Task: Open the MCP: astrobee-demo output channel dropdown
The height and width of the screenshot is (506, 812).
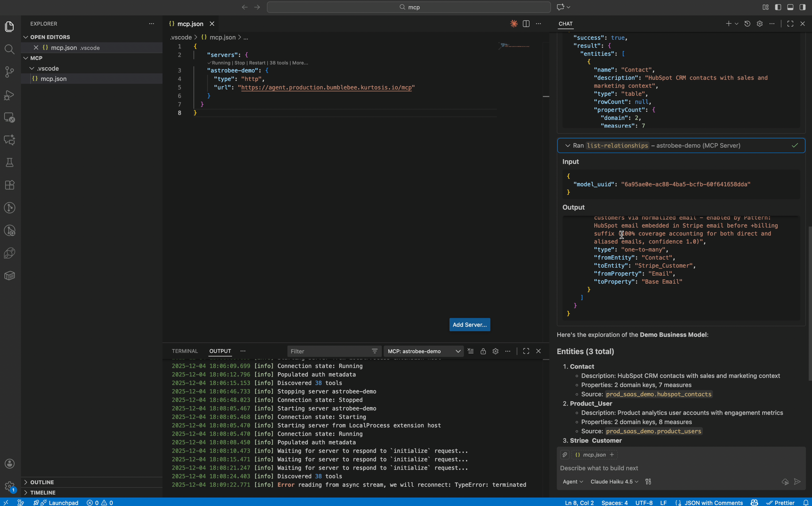Action: pos(423,351)
